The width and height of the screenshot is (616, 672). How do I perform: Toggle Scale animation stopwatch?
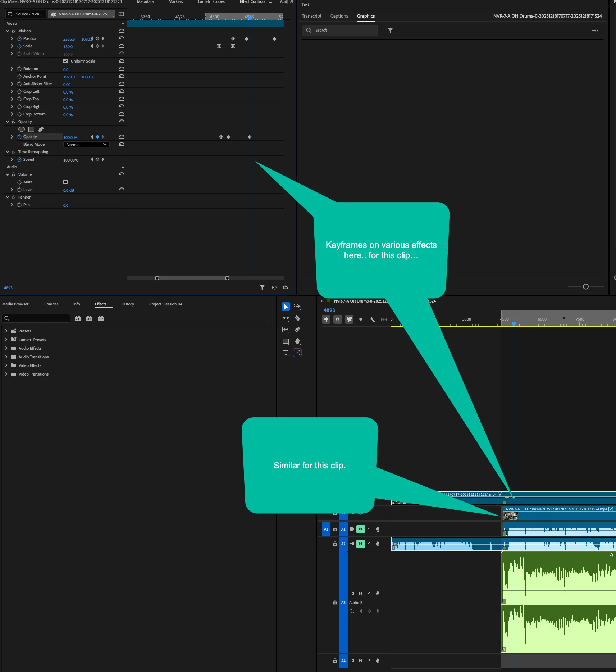[x=19, y=46]
